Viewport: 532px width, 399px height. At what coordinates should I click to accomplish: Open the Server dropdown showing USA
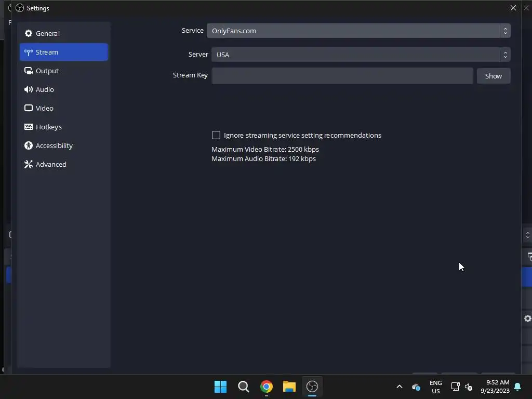coord(361,54)
